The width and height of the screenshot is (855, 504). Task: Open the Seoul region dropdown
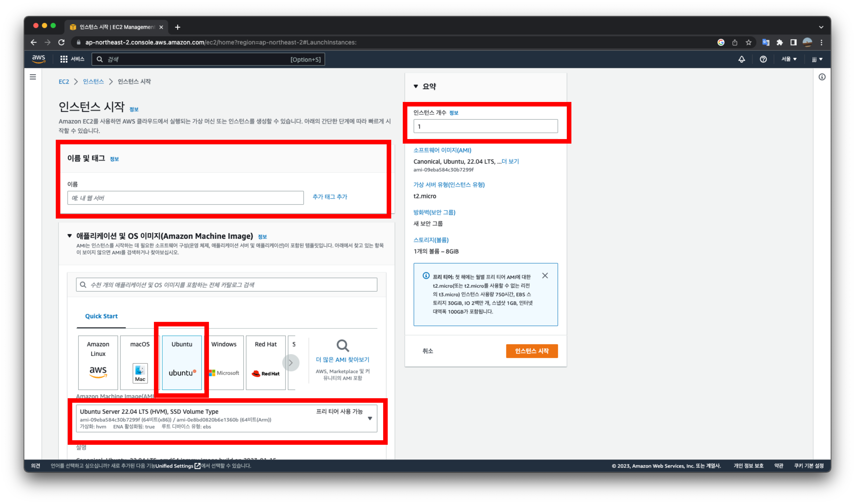tap(788, 59)
